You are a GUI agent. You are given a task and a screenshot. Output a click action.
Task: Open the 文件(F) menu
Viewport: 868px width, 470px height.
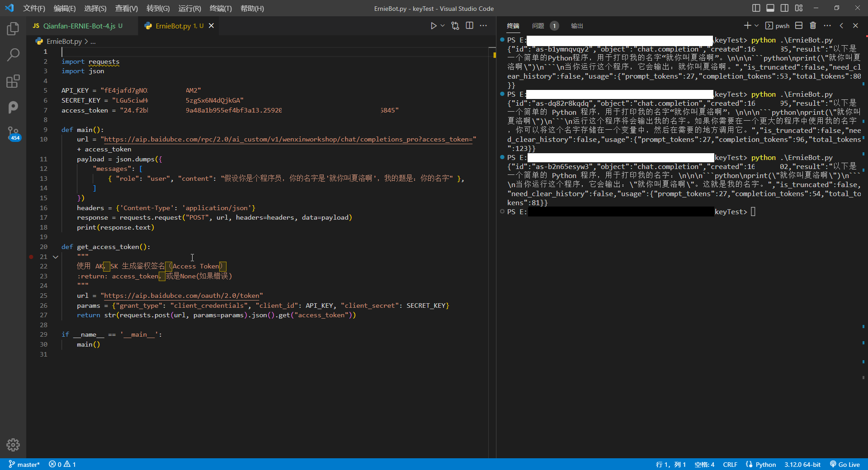[x=34, y=8]
